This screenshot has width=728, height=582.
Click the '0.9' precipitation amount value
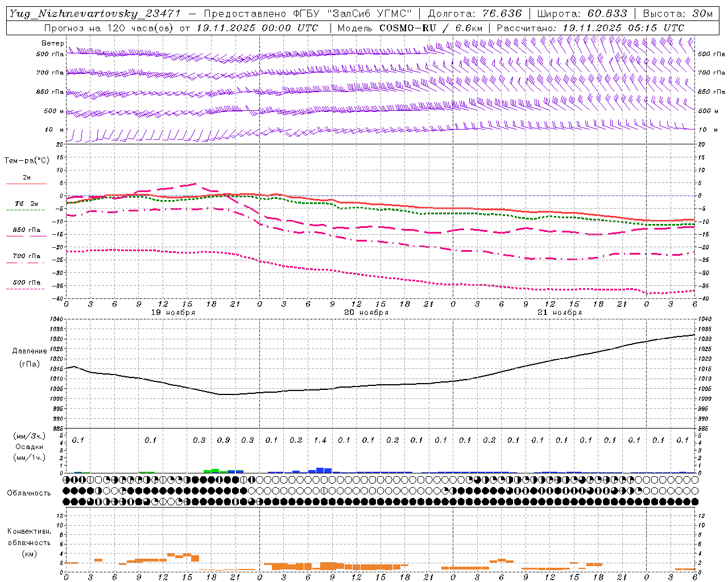tap(224, 440)
